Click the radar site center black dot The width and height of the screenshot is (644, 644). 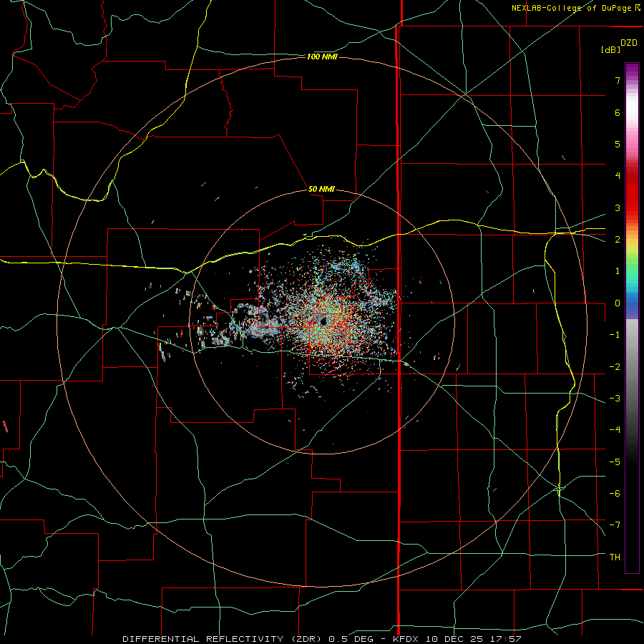click(x=323, y=321)
